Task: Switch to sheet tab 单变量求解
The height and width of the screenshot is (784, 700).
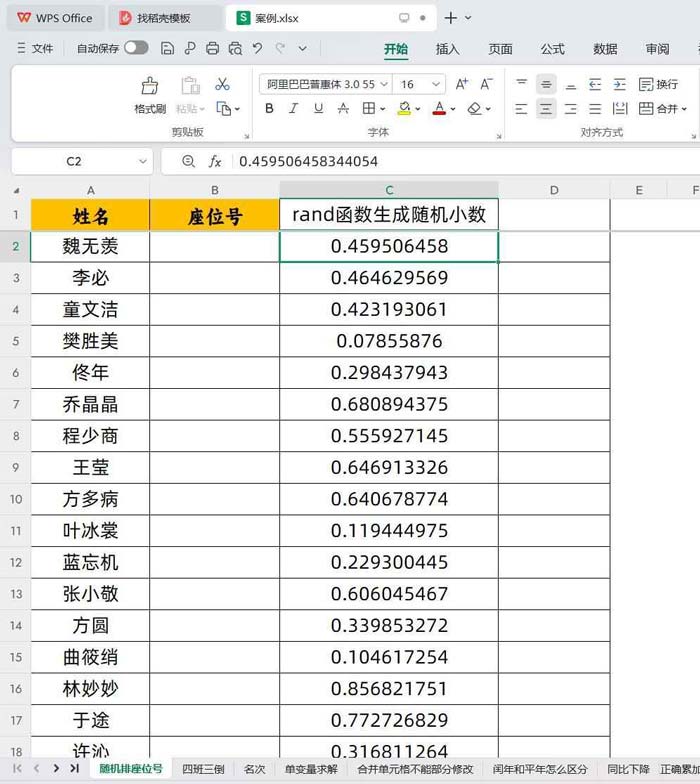Action: pos(311,768)
